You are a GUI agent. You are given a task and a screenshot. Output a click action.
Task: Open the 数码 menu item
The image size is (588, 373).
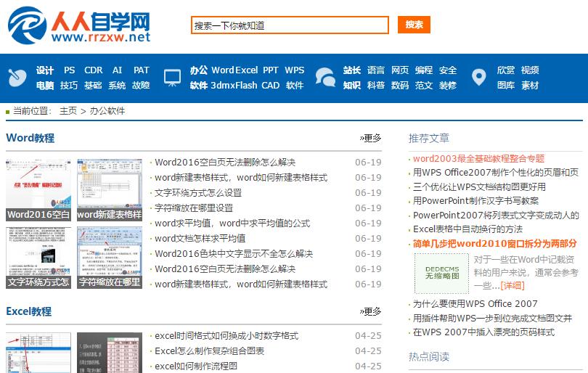pyautogui.click(x=400, y=86)
